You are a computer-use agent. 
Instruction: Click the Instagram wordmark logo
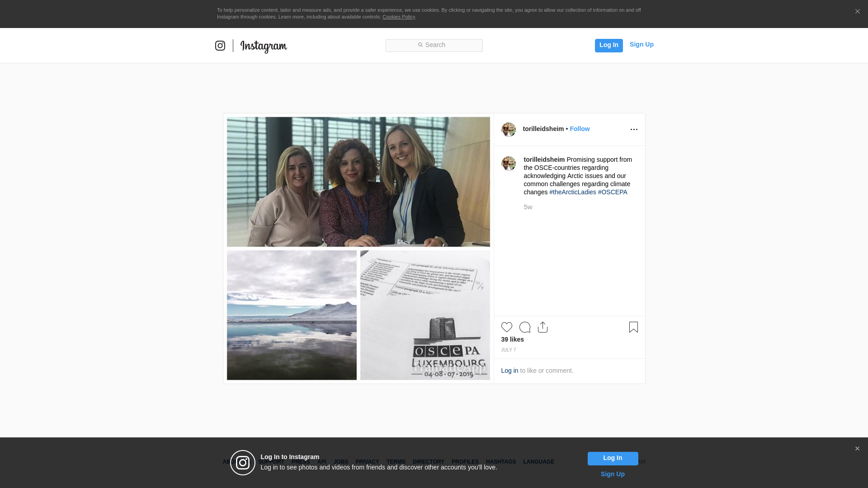[x=264, y=46]
